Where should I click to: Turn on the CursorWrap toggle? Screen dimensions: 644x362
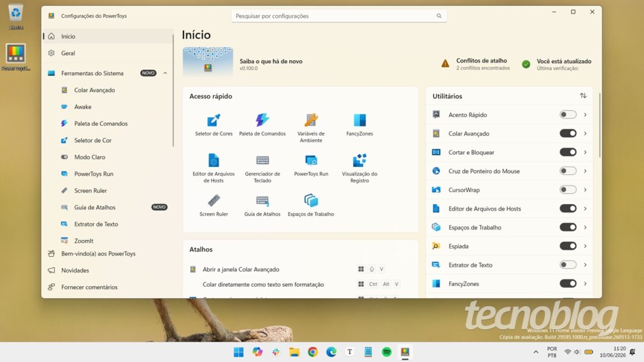(568, 190)
